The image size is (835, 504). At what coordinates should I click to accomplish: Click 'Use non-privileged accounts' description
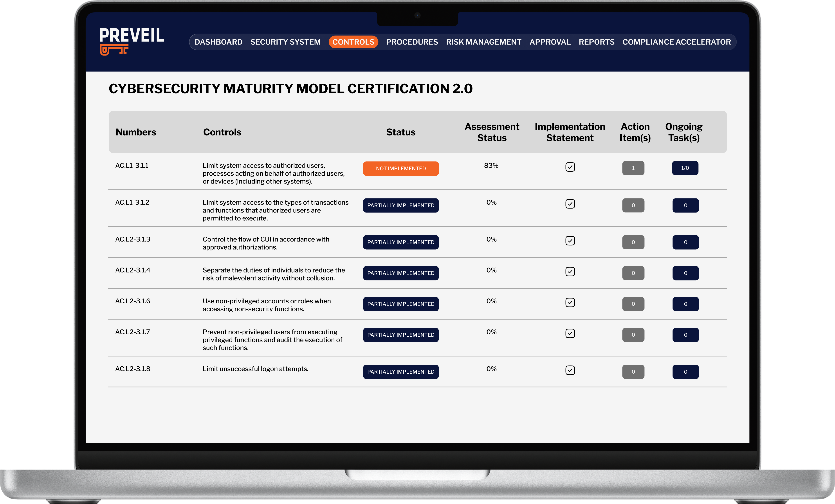267,305
